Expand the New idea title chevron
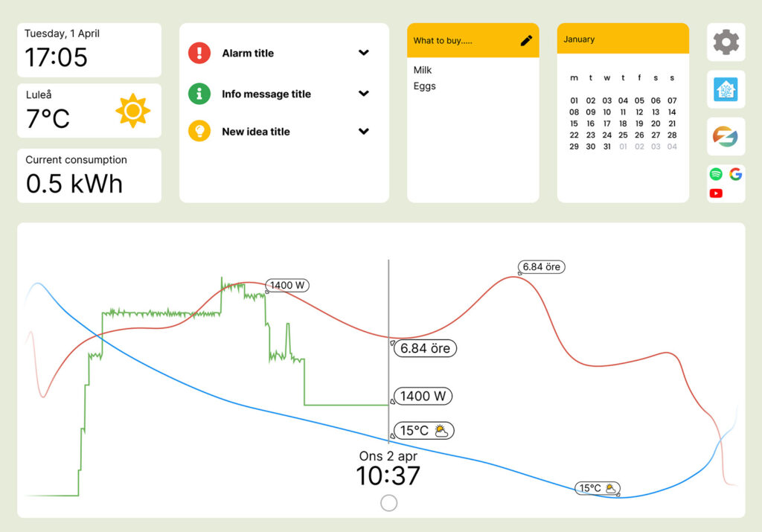This screenshot has width=762, height=532. (364, 132)
